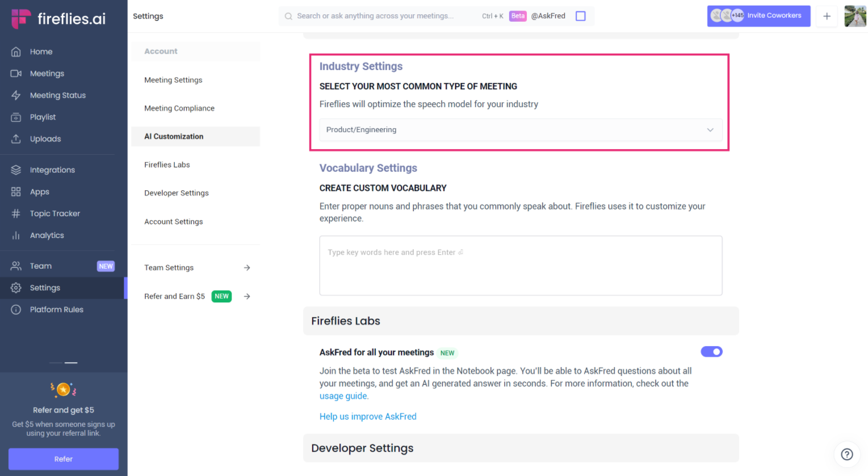Viewport: 868px width, 476px height.
Task: Select Account Settings in settings menu
Action: (x=174, y=221)
